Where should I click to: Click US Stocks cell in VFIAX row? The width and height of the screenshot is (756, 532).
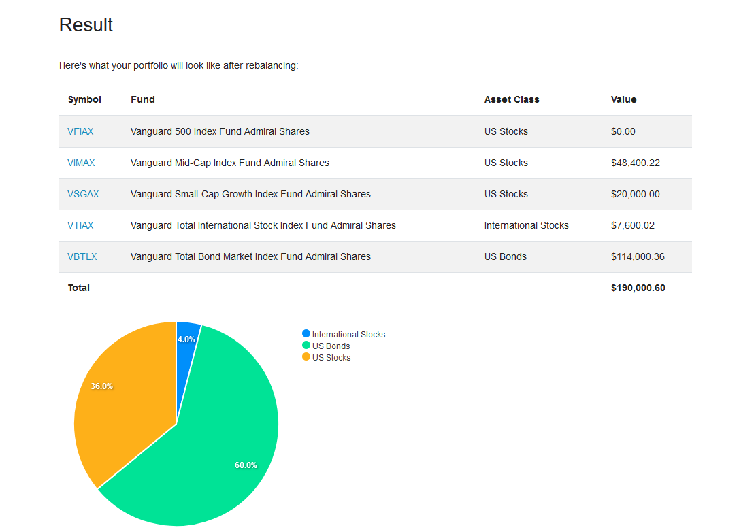click(506, 131)
